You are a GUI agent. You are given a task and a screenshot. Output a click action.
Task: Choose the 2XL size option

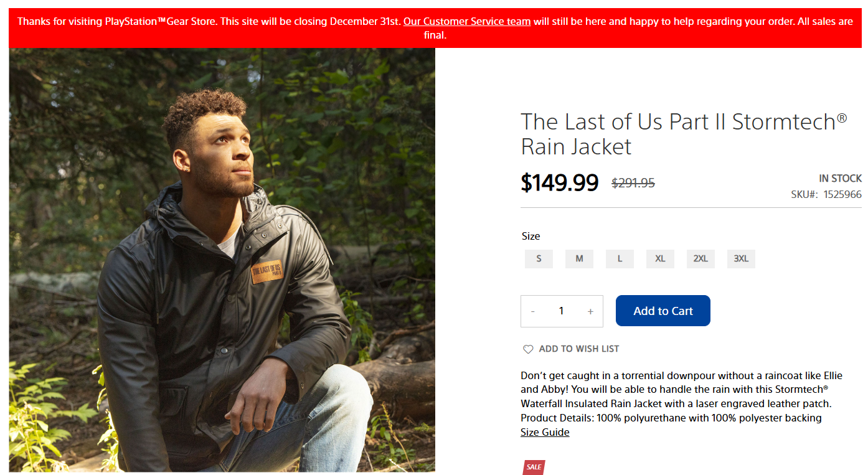[701, 259]
